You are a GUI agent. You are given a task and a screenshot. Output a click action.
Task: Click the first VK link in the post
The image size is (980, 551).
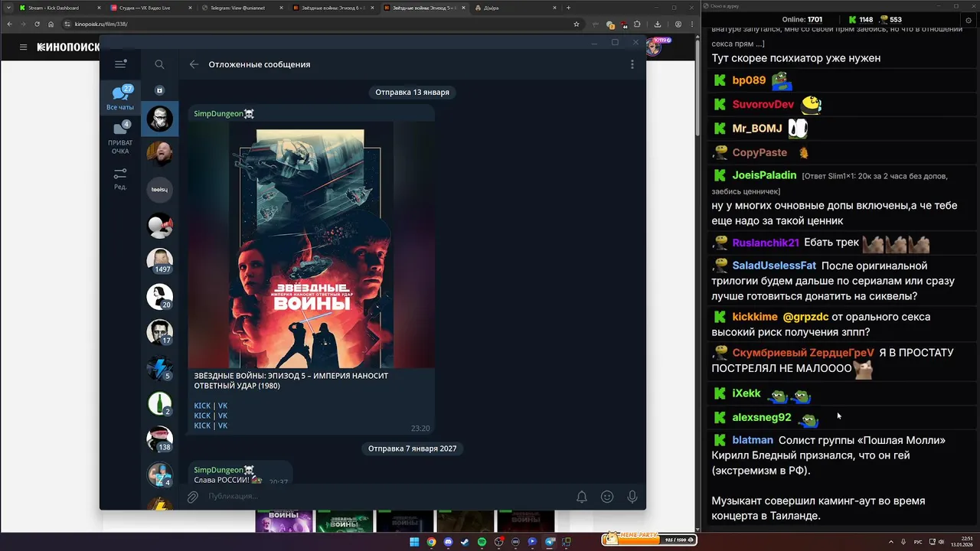(223, 406)
